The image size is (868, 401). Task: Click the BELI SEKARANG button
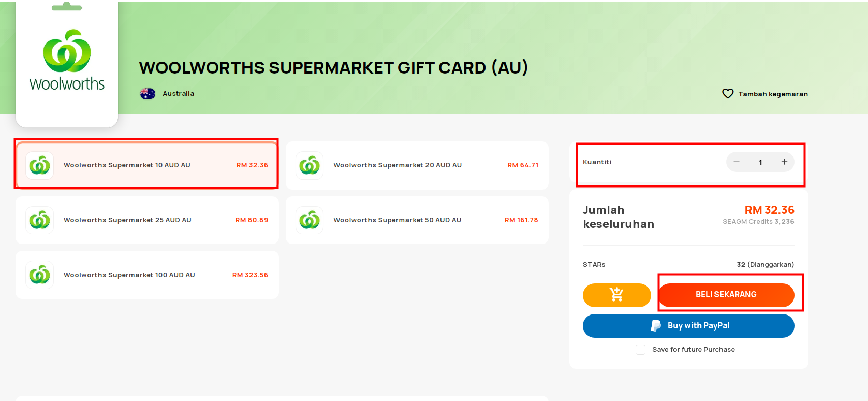(726, 295)
